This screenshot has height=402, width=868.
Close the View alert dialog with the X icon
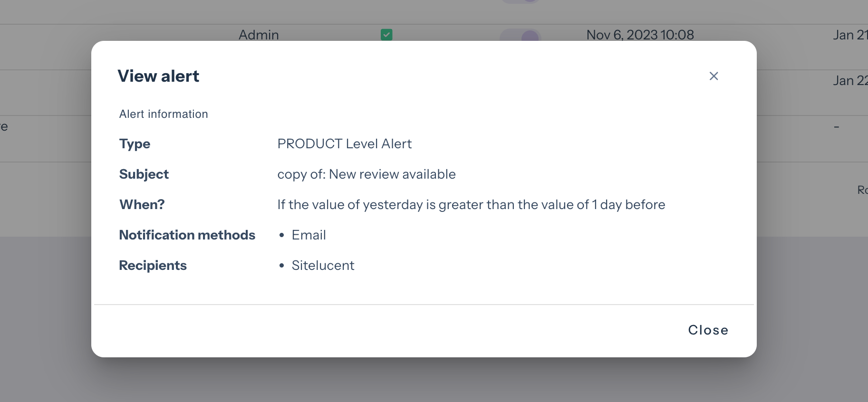coord(714,76)
